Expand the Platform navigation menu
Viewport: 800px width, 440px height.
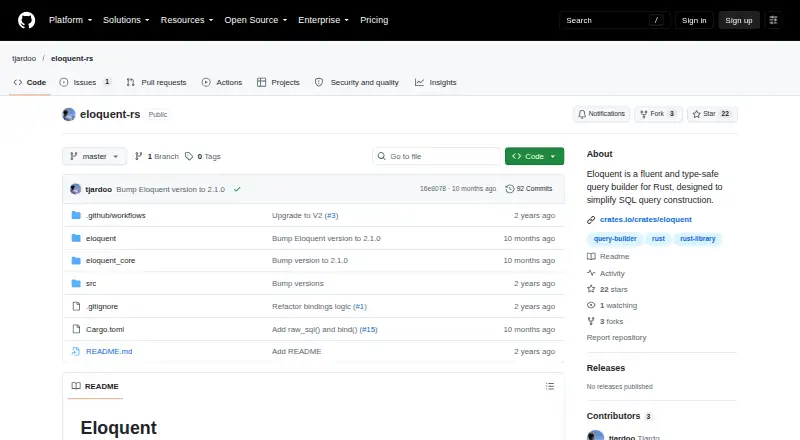pyautogui.click(x=70, y=20)
